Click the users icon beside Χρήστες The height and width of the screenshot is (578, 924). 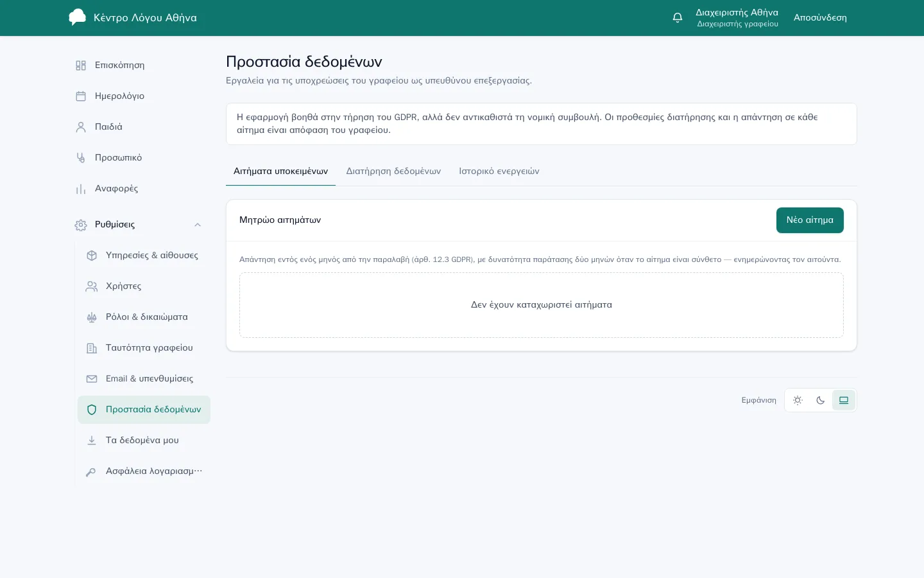coord(92,286)
